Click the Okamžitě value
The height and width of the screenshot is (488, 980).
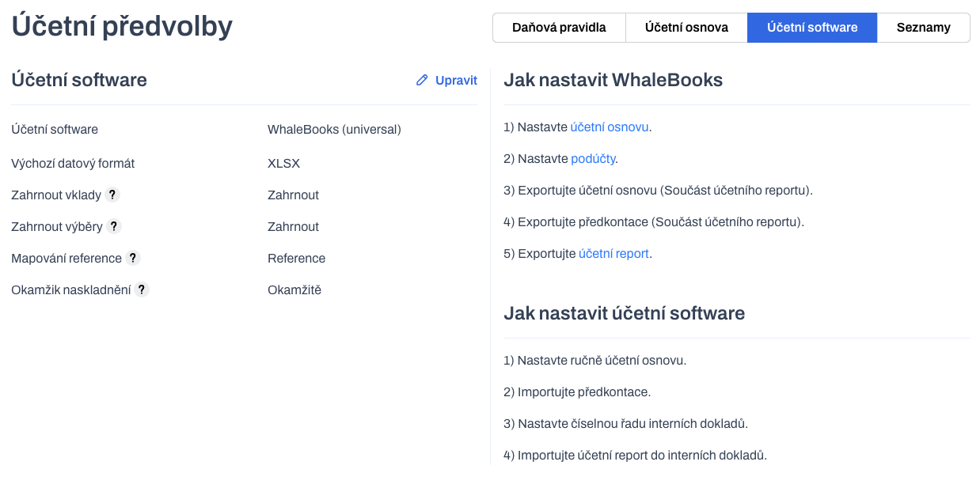tap(294, 289)
